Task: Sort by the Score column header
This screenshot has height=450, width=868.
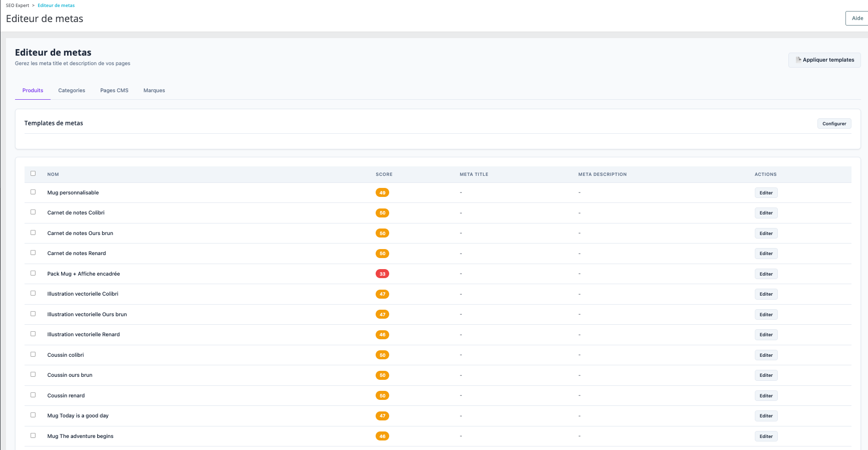Action: (384, 174)
